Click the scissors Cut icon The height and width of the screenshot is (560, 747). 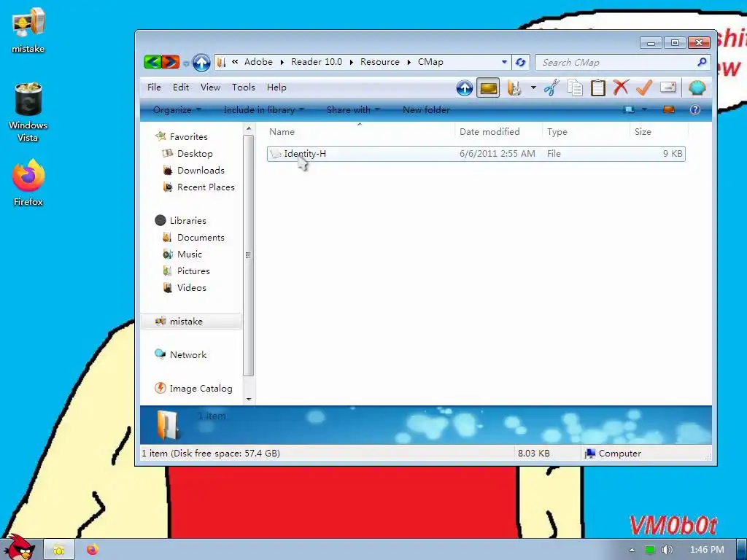(551, 88)
